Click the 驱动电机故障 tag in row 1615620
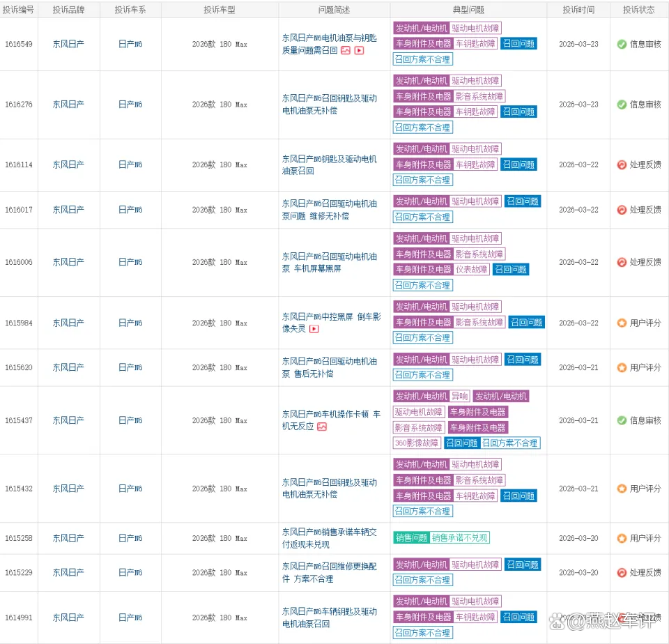The image size is (669, 644). [475, 360]
